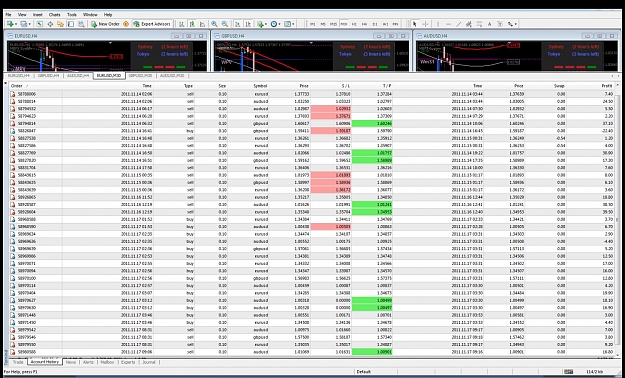Open the Charts menu
This screenshot has width=625, height=378.
coord(55,15)
